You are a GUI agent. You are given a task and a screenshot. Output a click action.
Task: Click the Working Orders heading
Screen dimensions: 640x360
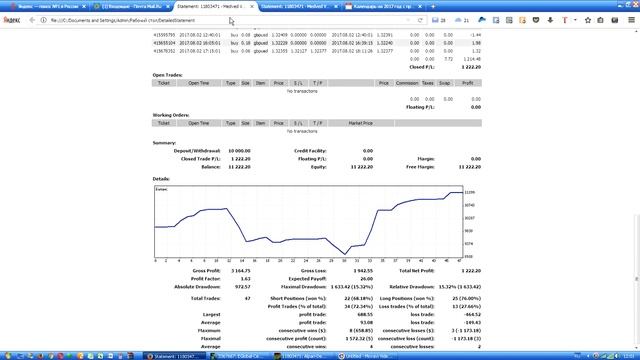click(171, 115)
